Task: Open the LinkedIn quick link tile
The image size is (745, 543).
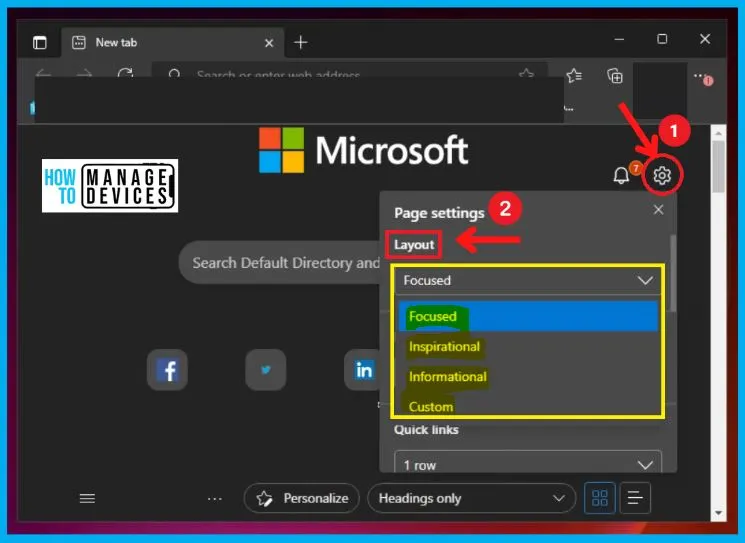Action: click(362, 370)
